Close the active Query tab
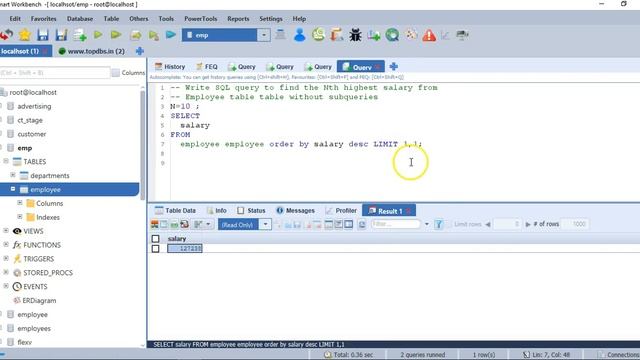The image size is (640, 360). click(x=378, y=67)
